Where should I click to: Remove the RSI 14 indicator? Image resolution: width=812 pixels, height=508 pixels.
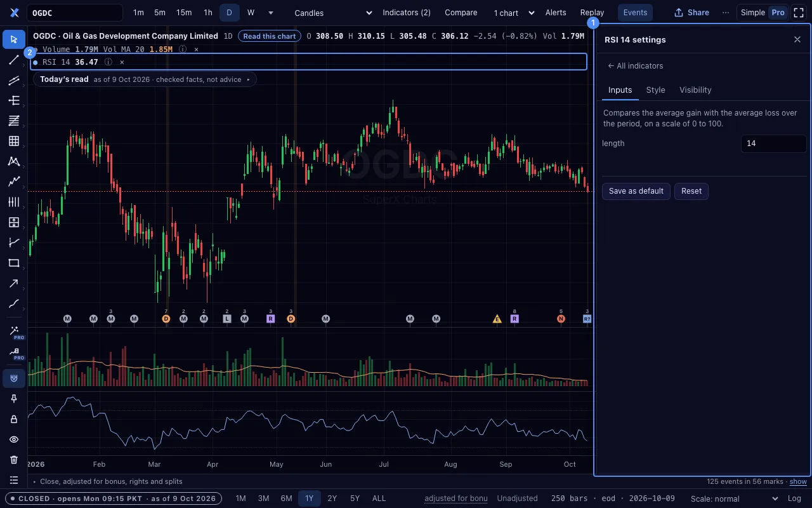(122, 62)
